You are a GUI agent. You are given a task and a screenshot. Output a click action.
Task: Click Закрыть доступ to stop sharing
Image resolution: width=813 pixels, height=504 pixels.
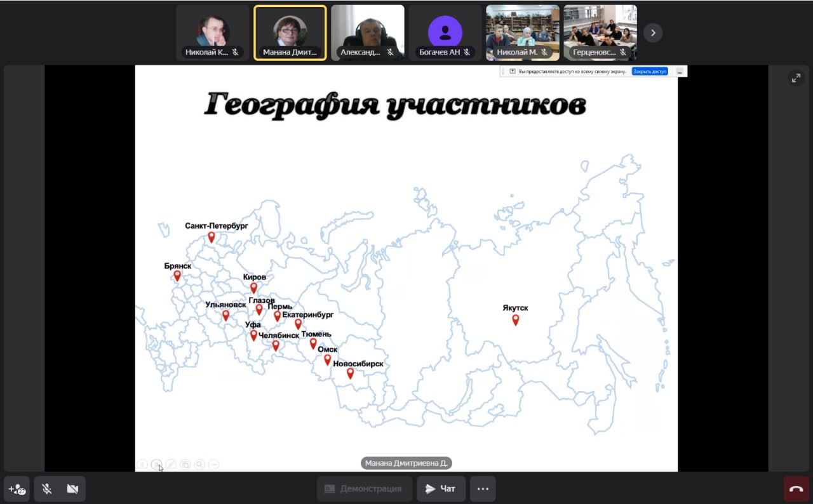[650, 72]
